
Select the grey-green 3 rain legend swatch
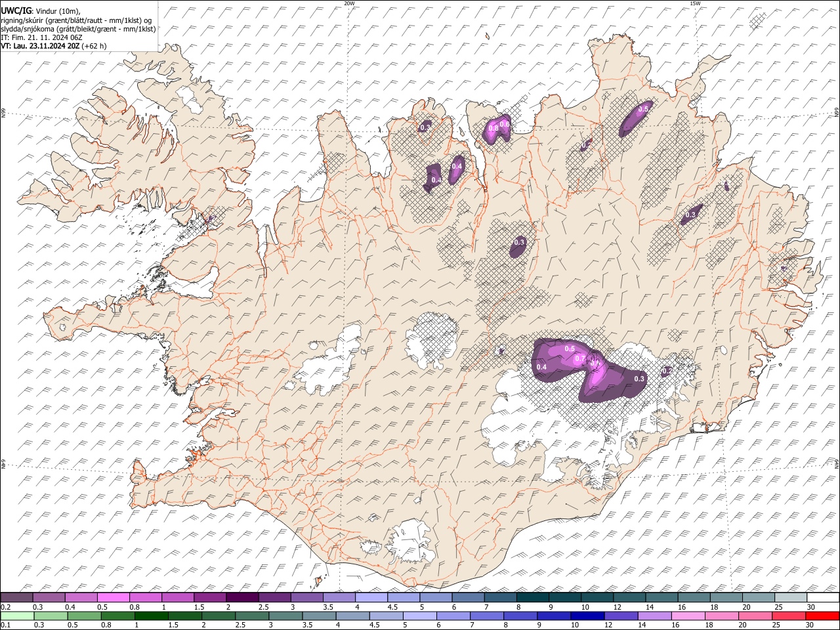pos(285,616)
